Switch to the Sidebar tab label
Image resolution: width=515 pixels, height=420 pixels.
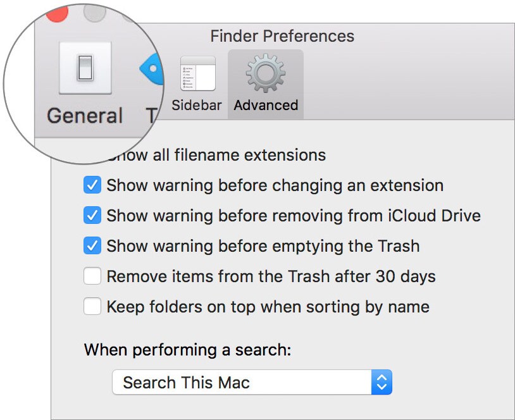click(197, 105)
